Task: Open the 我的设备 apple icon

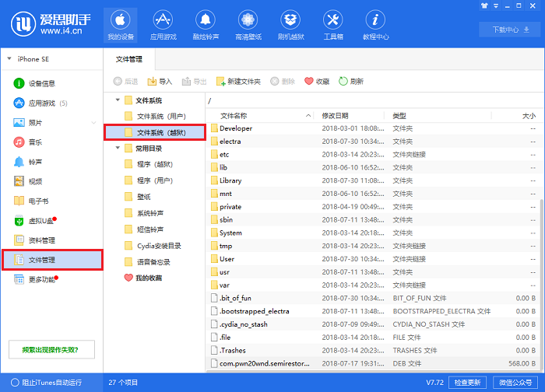Action: tap(120, 26)
